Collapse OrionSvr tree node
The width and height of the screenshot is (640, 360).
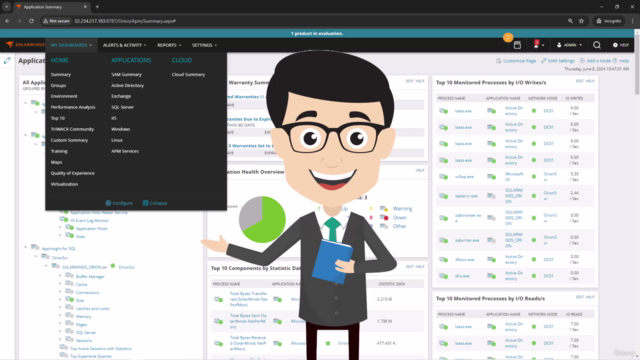36,257
